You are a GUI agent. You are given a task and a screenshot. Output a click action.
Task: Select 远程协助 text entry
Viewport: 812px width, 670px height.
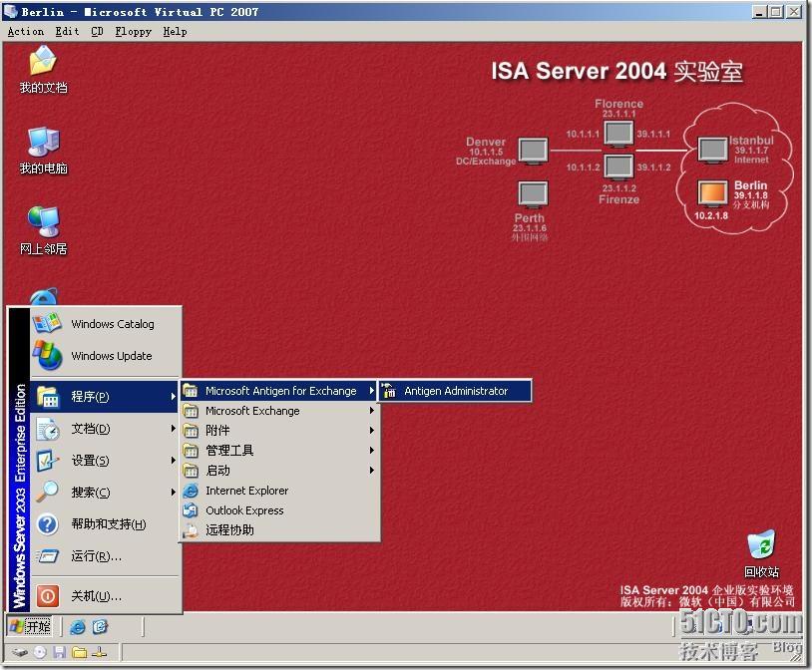point(229,530)
